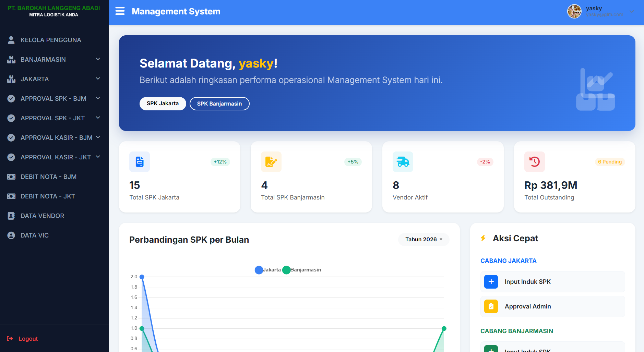This screenshot has height=352, width=644.
Task: Click the Kelola Pengguna user icon
Action: click(11, 40)
